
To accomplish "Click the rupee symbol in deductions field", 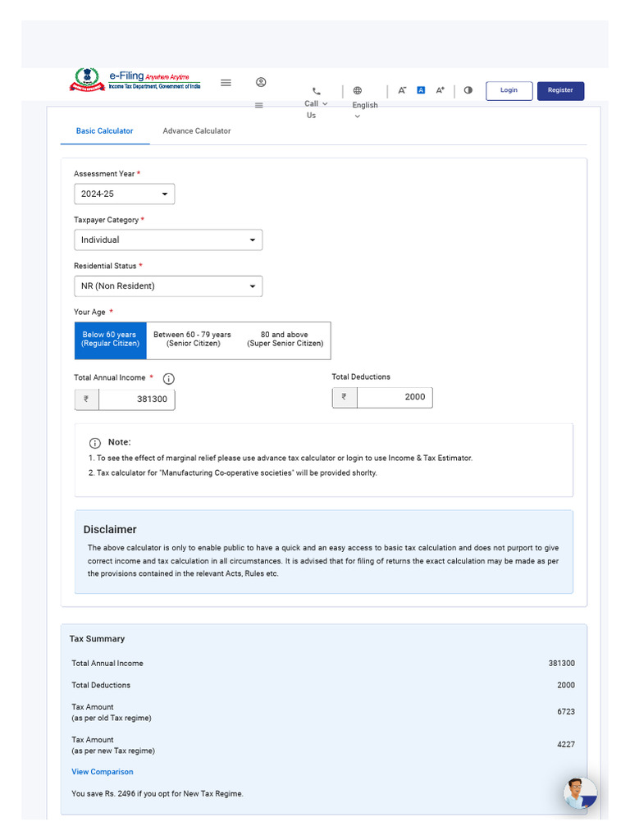I will pos(345,397).
